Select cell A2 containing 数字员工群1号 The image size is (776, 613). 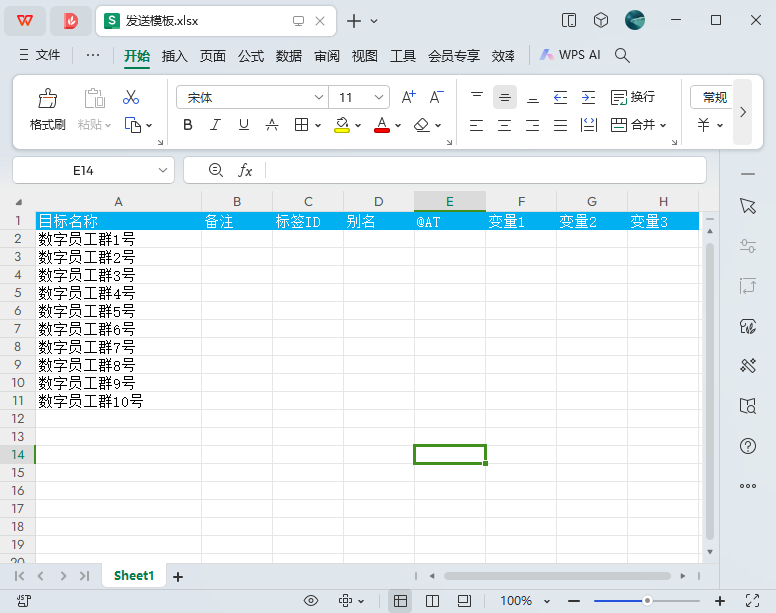[118, 239]
